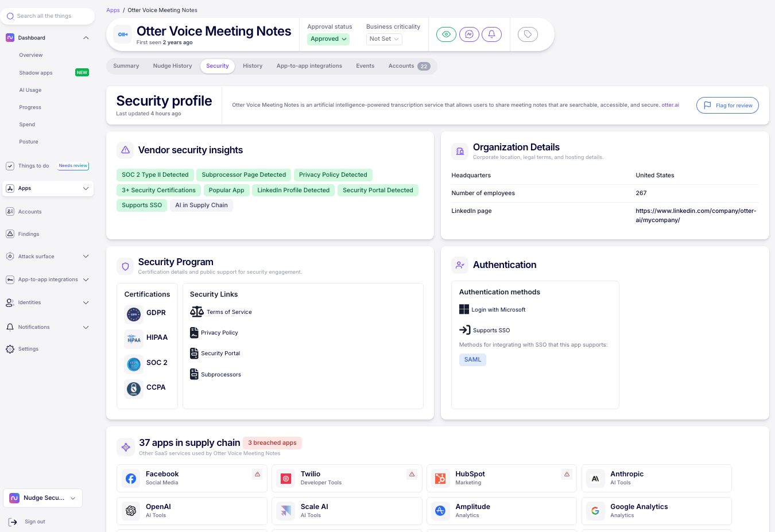The image size is (775, 532).
Task: Switch to the Events tab
Action: pos(365,66)
